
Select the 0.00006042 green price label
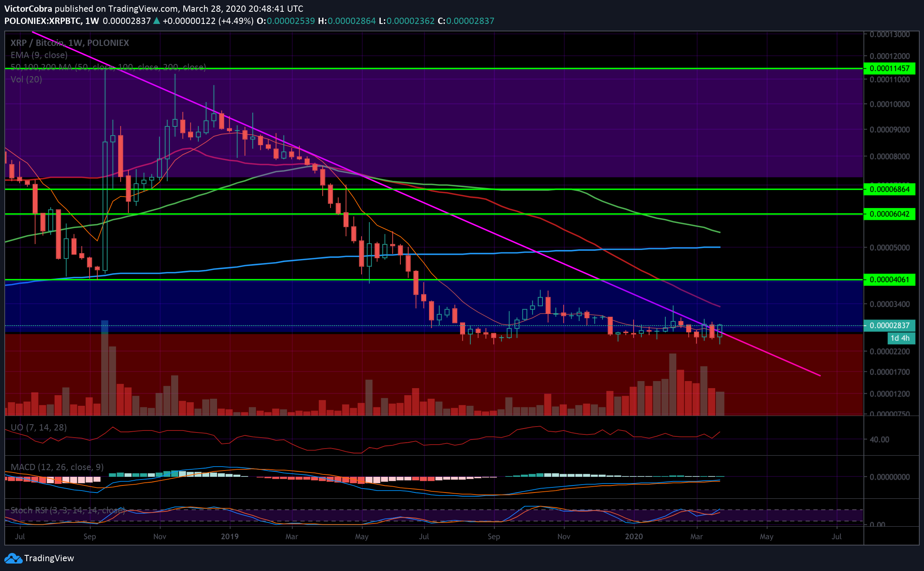[x=889, y=214]
